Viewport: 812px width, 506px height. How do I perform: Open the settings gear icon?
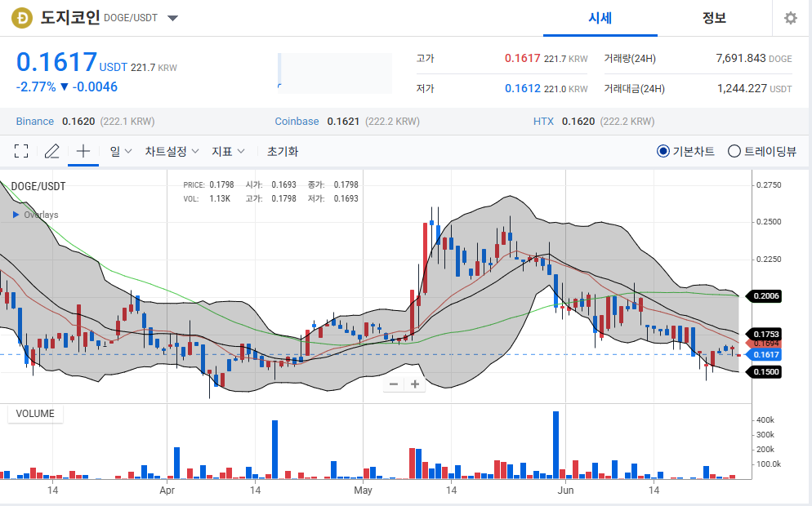790,17
